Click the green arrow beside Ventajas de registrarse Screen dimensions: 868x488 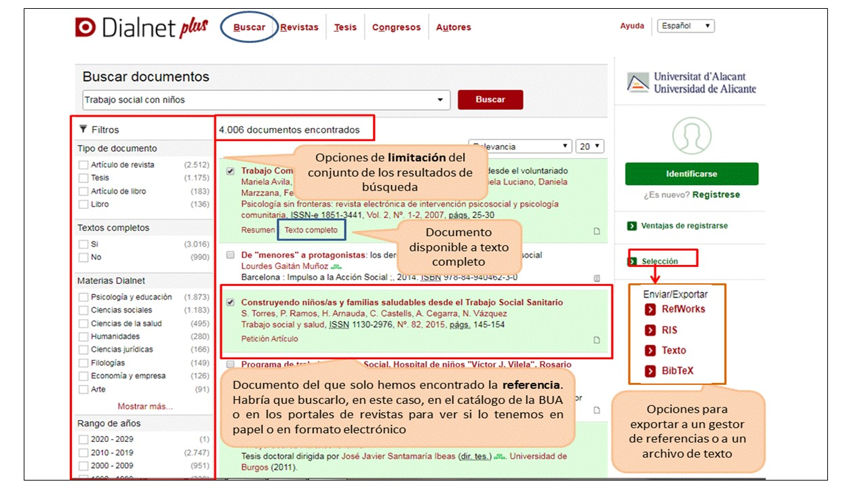tap(632, 226)
